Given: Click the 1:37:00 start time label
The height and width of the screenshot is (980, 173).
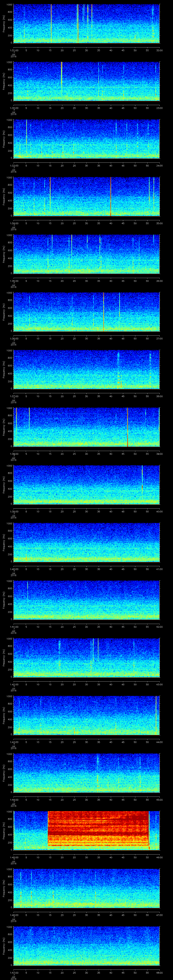Looking at the screenshot, I should tap(14, 396).
